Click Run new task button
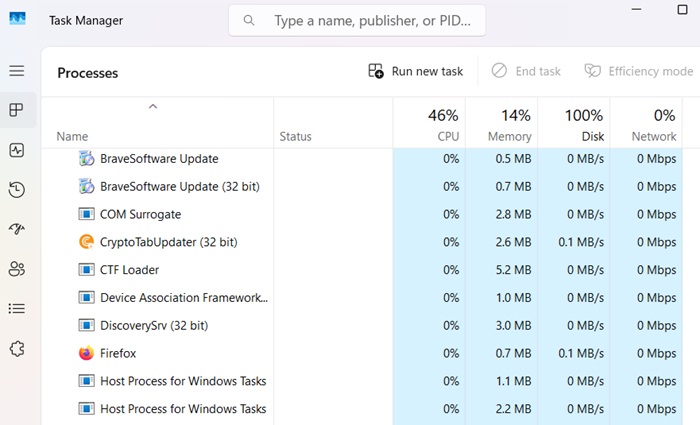The image size is (700, 425). click(x=416, y=71)
